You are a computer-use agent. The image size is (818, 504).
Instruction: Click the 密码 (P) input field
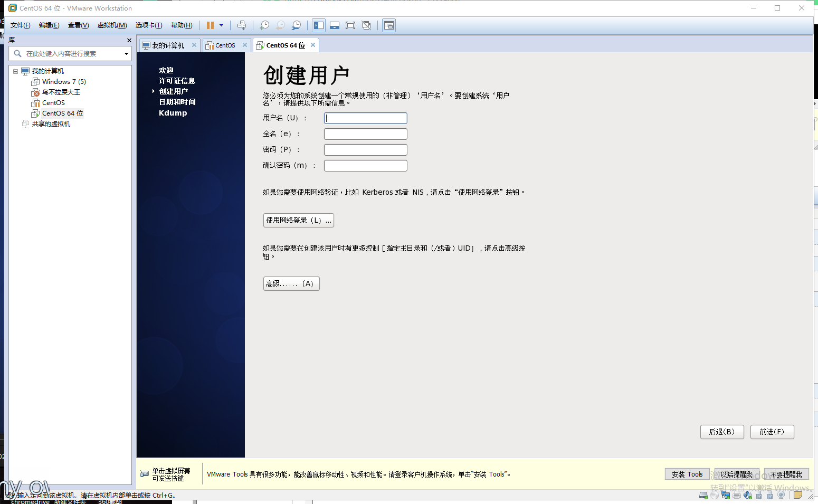(x=366, y=150)
